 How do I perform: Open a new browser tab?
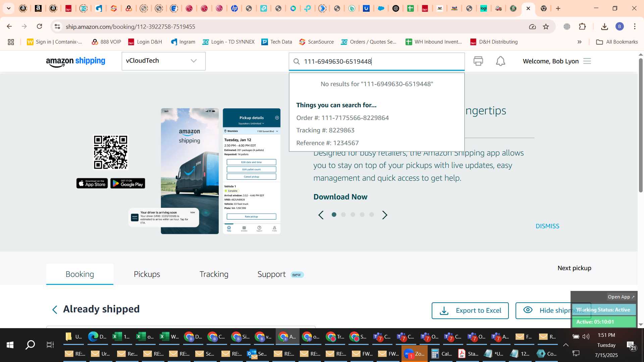click(x=558, y=8)
